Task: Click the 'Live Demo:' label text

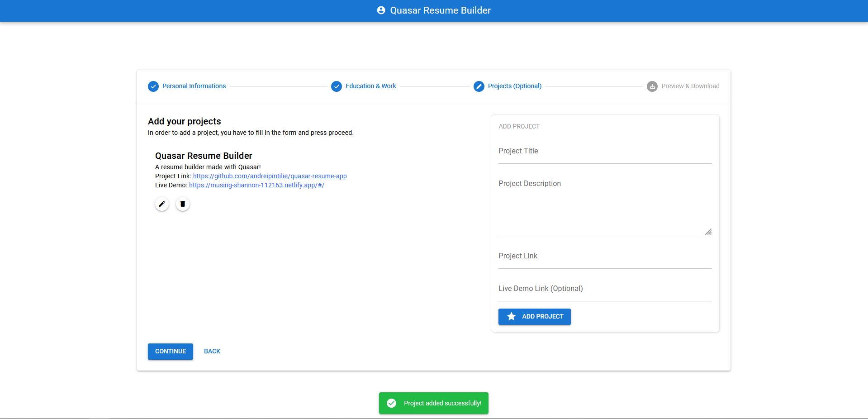Action: 171,185
